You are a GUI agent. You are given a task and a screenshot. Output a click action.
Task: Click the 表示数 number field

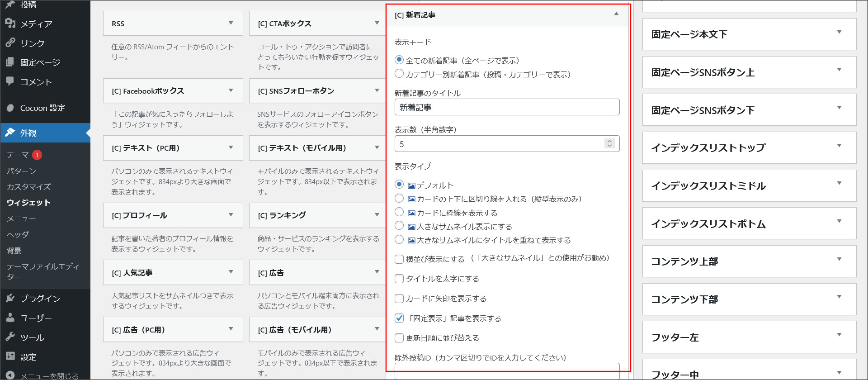(507, 144)
